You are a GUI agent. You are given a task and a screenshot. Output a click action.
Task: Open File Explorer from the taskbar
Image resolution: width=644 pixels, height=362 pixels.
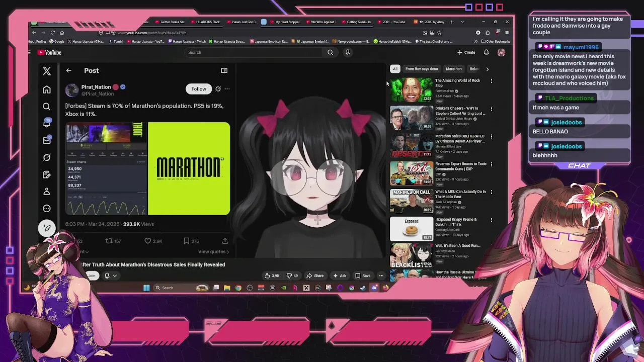point(227,288)
